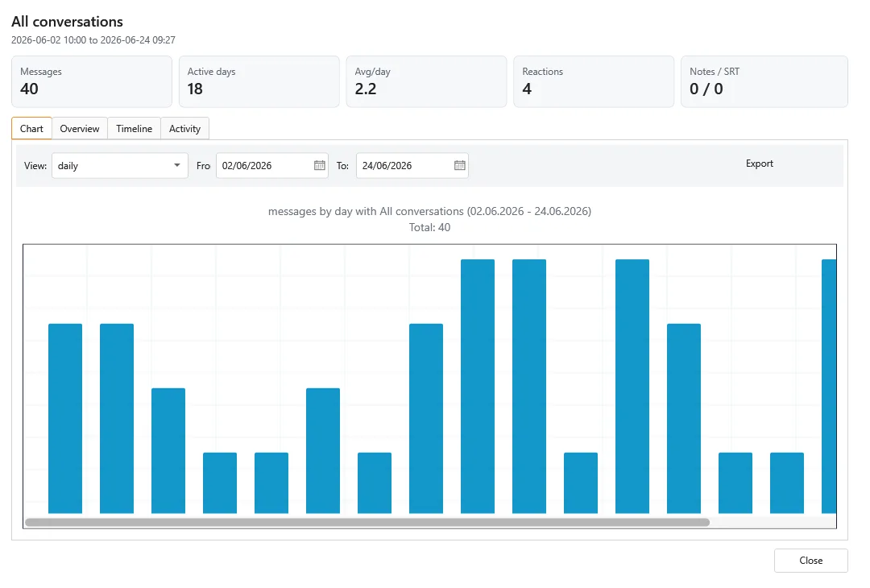This screenshot has width=870, height=588.
Task: Click the first bar in the chart
Action: (x=65, y=419)
